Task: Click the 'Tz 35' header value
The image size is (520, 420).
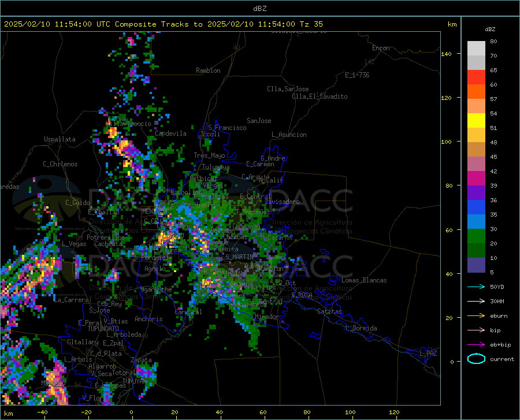Action: (x=311, y=24)
